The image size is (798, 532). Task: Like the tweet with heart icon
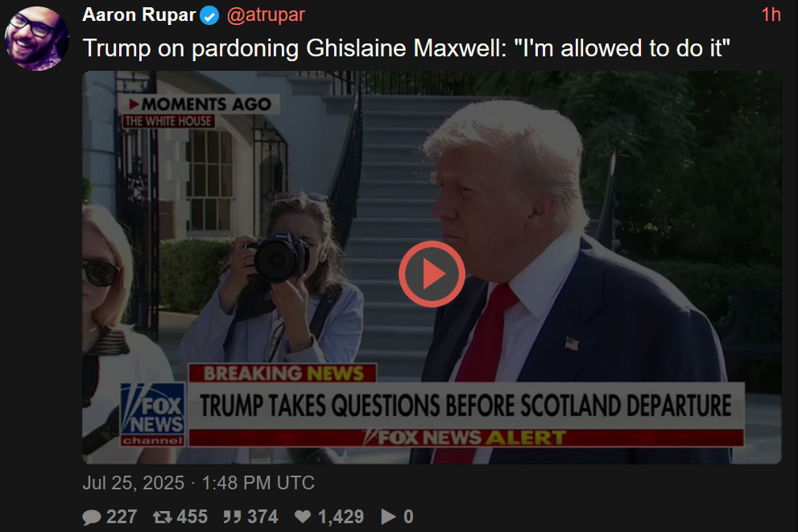click(x=303, y=517)
